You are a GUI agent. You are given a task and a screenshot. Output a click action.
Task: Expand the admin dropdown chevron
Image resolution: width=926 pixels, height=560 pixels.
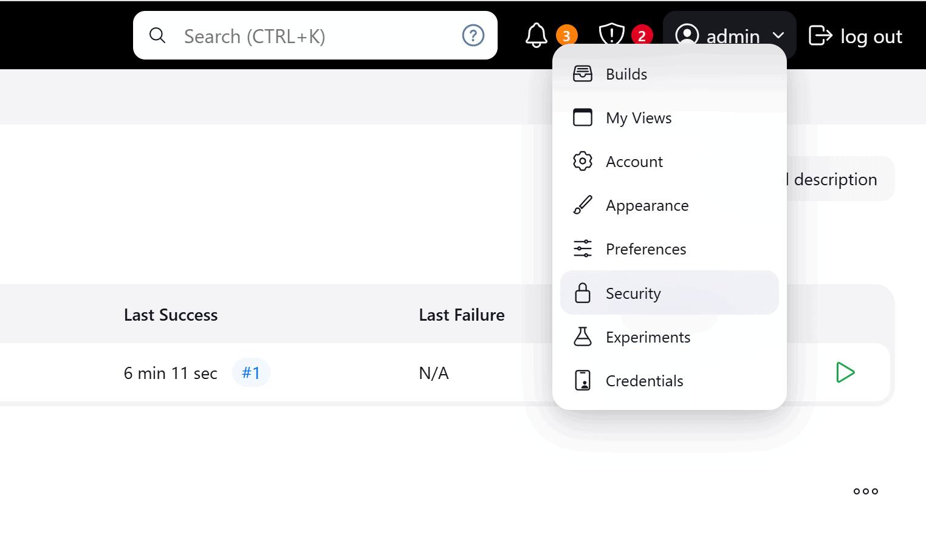click(779, 36)
